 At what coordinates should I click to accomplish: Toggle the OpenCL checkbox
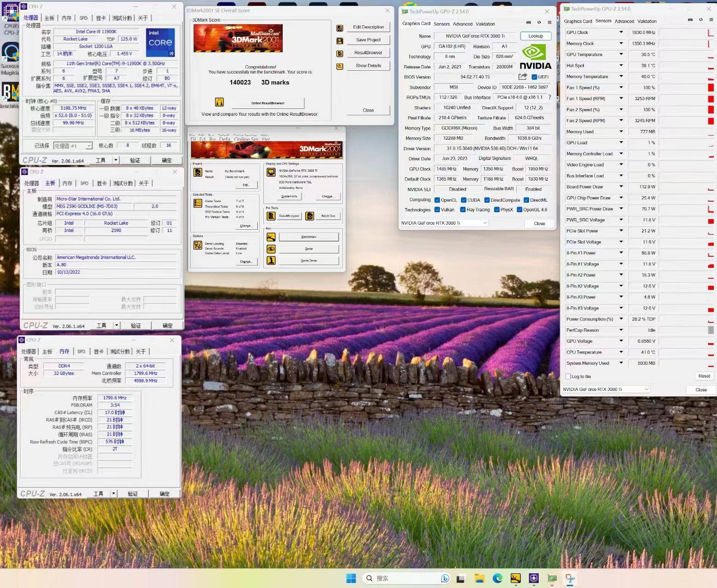[x=437, y=200]
